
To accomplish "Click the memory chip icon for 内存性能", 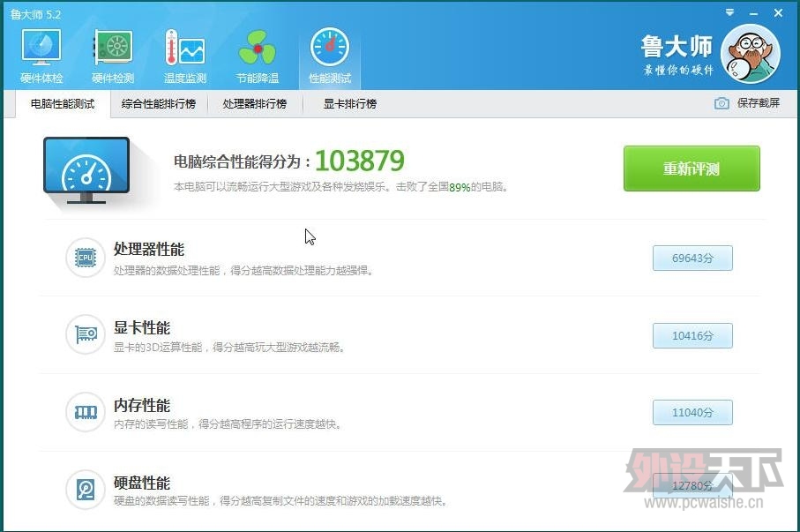I will pyautogui.click(x=86, y=412).
